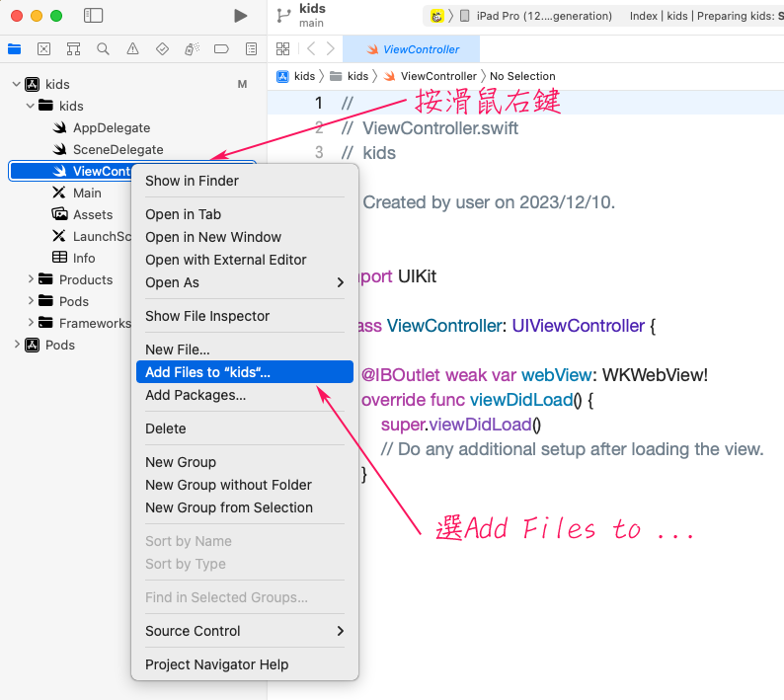Choose New Group menu item
This screenshot has height=700, width=784.
click(x=245, y=461)
